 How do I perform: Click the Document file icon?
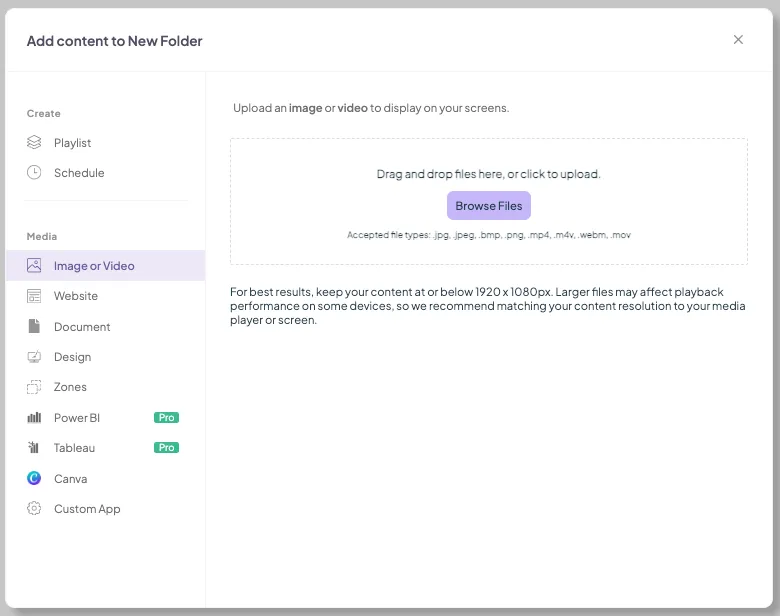[34, 326]
